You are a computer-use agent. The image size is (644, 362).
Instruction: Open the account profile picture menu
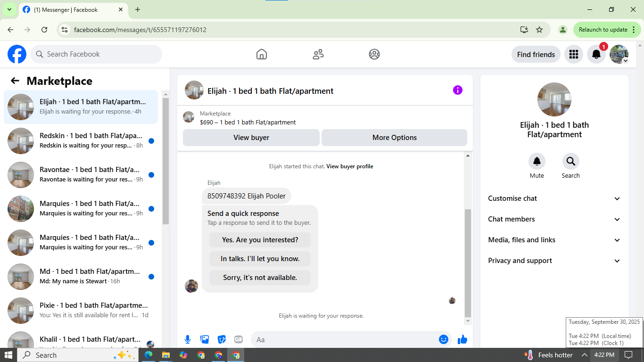(619, 54)
